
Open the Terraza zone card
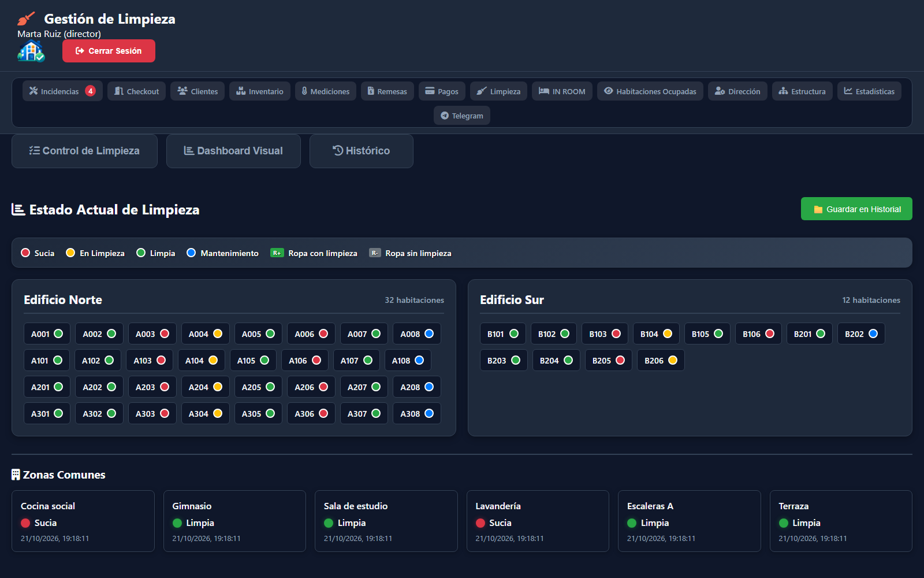point(841,521)
